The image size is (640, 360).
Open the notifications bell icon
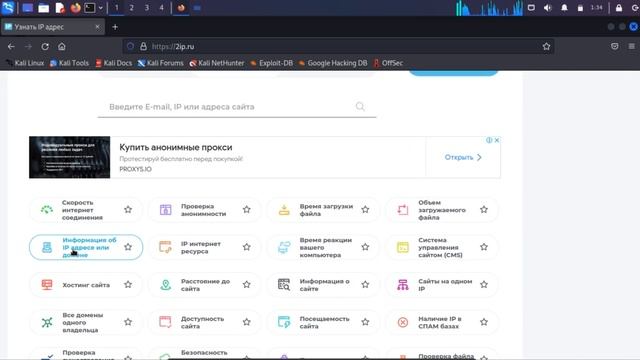coord(564,8)
